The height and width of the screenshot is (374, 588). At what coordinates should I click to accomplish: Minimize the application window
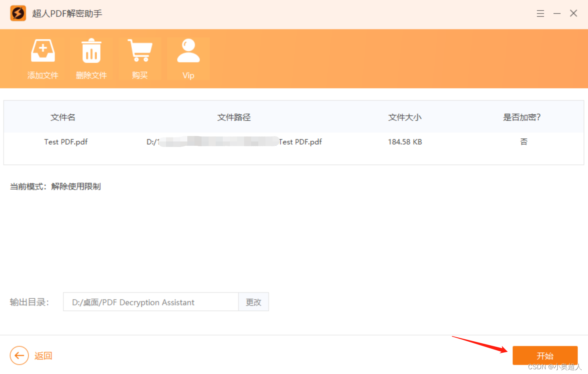click(x=557, y=13)
